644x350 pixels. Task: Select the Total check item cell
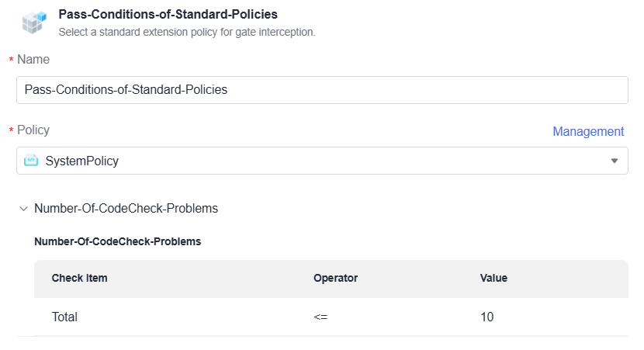pyautogui.click(x=64, y=317)
